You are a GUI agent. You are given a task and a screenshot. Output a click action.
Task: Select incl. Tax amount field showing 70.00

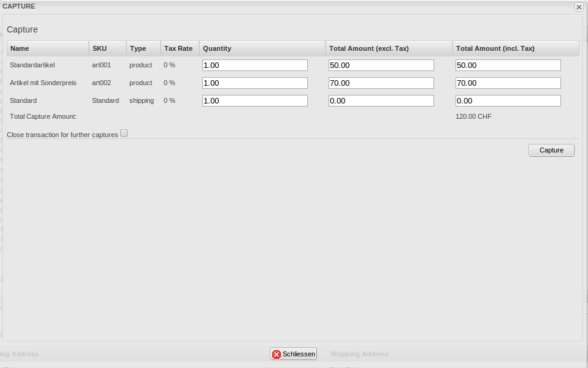[508, 83]
